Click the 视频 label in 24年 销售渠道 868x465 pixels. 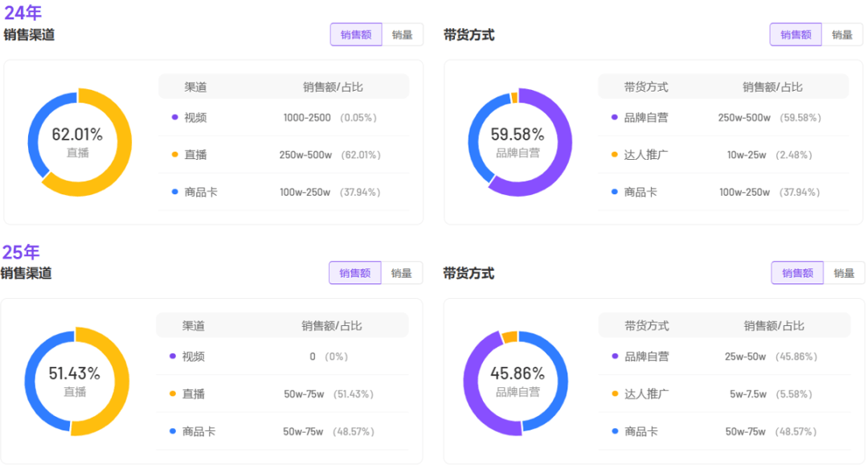point(195,117)
